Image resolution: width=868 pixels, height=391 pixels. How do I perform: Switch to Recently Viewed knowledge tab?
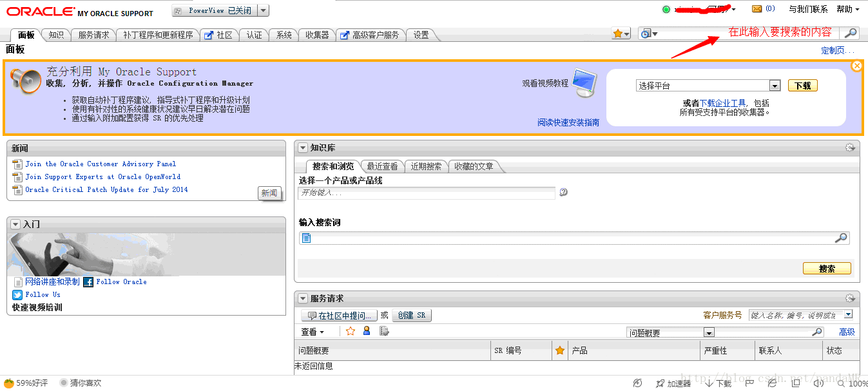pyautogui.click(x=383, y=166)
